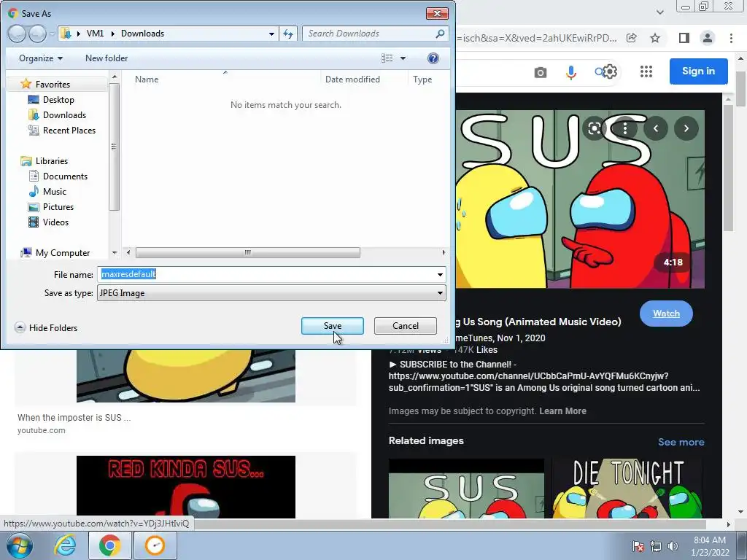Select Desktop in the navigation pane

pyautogui.click(x=58, y=99)
